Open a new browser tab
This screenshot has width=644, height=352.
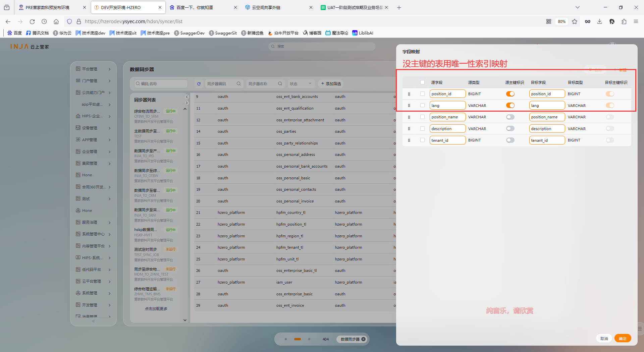[399, 7]
